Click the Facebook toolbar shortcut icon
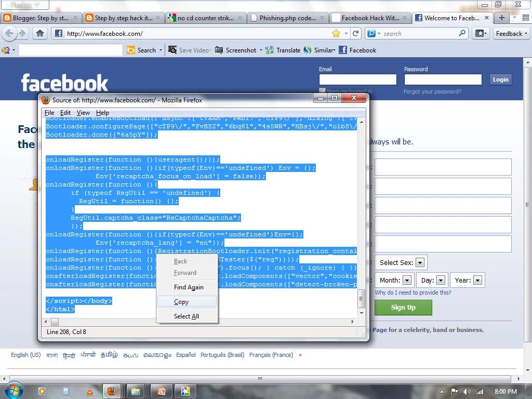This screenshot has height=399, width=532. click(343, 50)
